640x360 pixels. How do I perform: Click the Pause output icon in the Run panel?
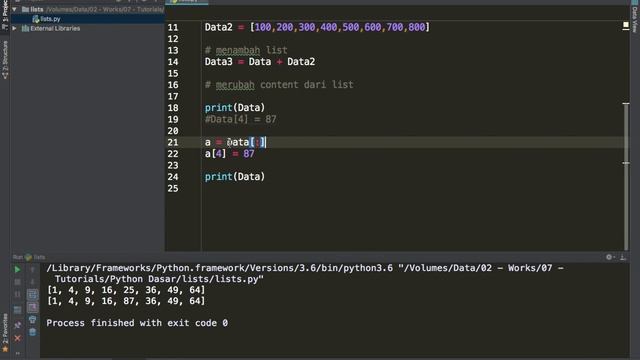17,294
